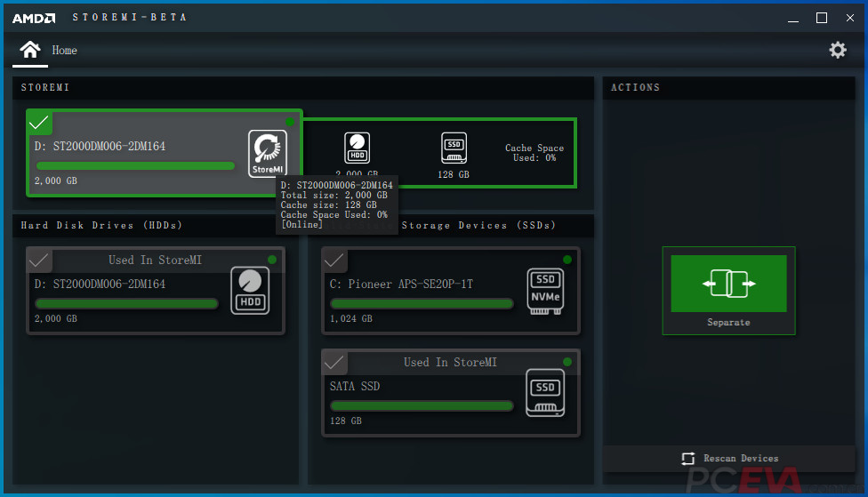Click green status dot on SATA SSD card
Viewport: 868px width, 497px height.
tap(567, 362)
